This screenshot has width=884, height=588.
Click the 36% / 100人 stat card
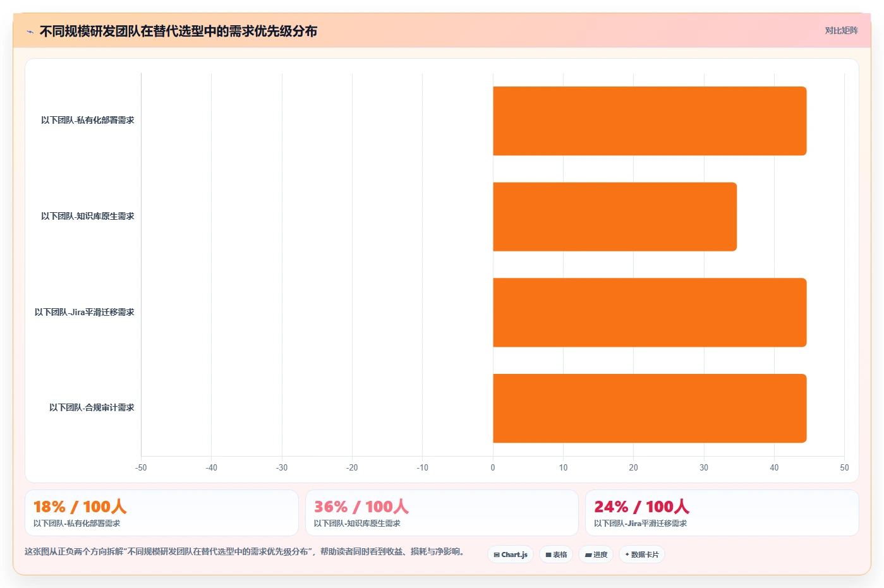(x=442, y=513)
